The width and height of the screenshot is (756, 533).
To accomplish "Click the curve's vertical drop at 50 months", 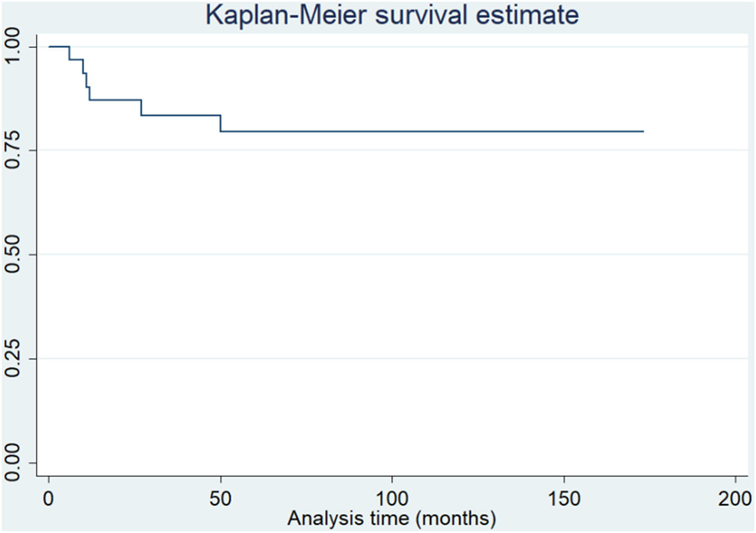I will (x=221, y=123).
